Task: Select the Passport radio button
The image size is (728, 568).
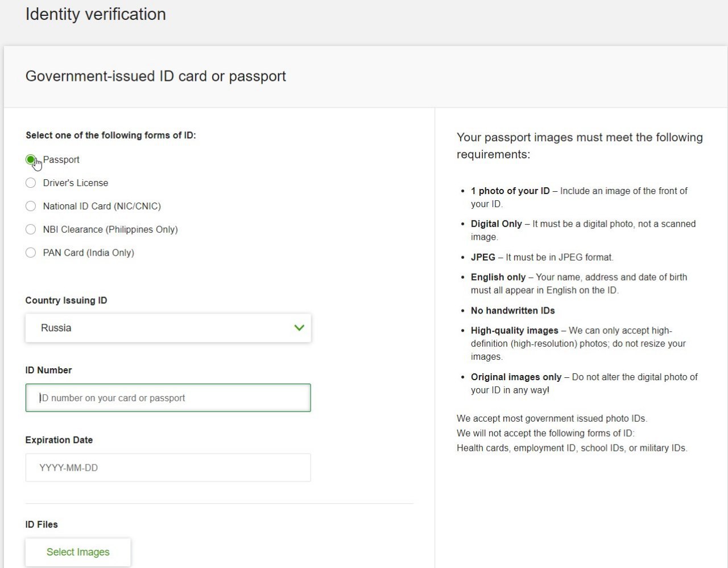Action: (x=31, y=160)
